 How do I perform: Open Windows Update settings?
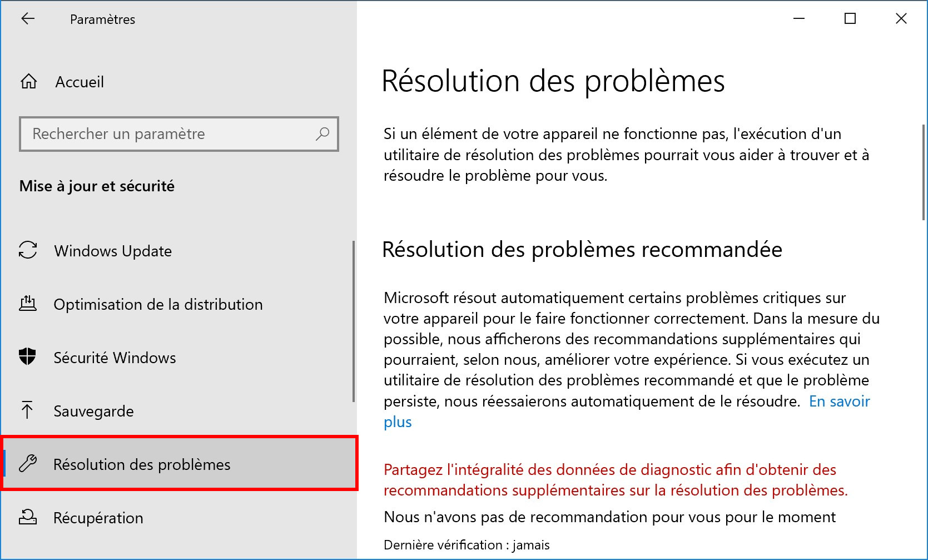pos(177,251)
